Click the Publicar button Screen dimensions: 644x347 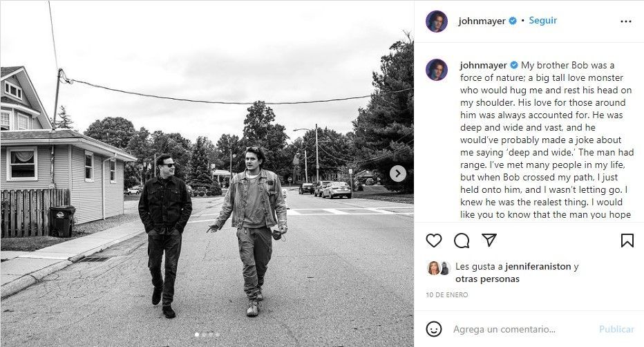click(x=616, y=329)
